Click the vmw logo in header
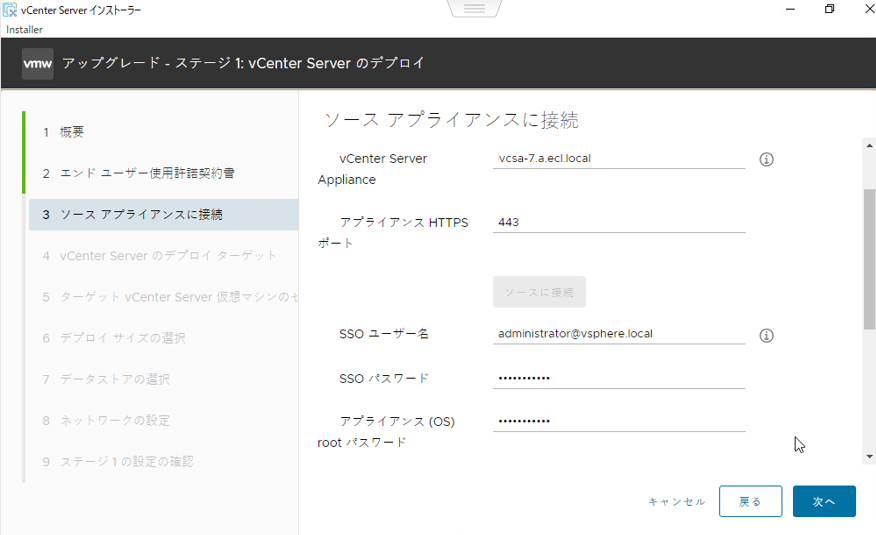This screenshot has height=535, width=876. (x=38, y=63)
